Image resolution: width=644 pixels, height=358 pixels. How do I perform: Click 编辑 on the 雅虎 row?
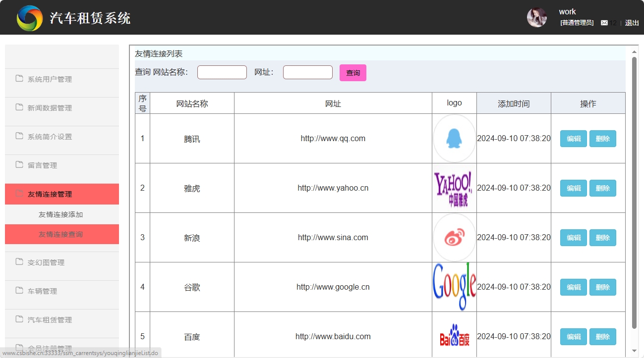573,188
